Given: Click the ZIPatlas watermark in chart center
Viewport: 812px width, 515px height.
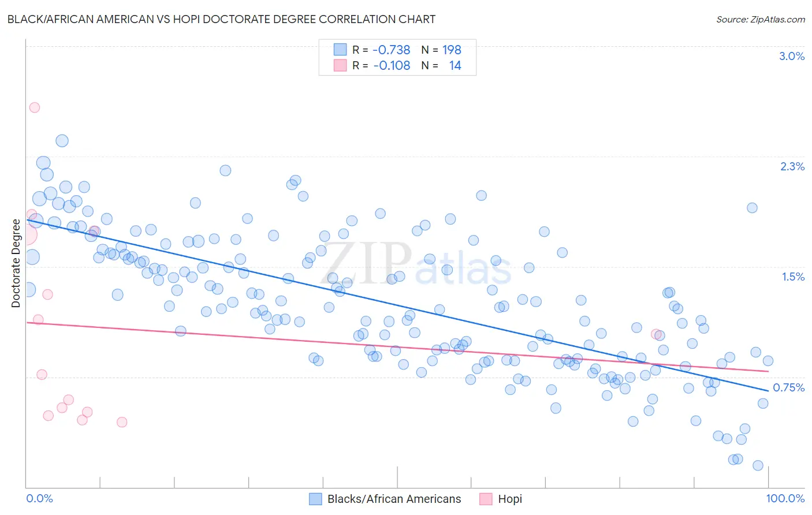Looking at the screenshot, I should (x=416, y=264).
